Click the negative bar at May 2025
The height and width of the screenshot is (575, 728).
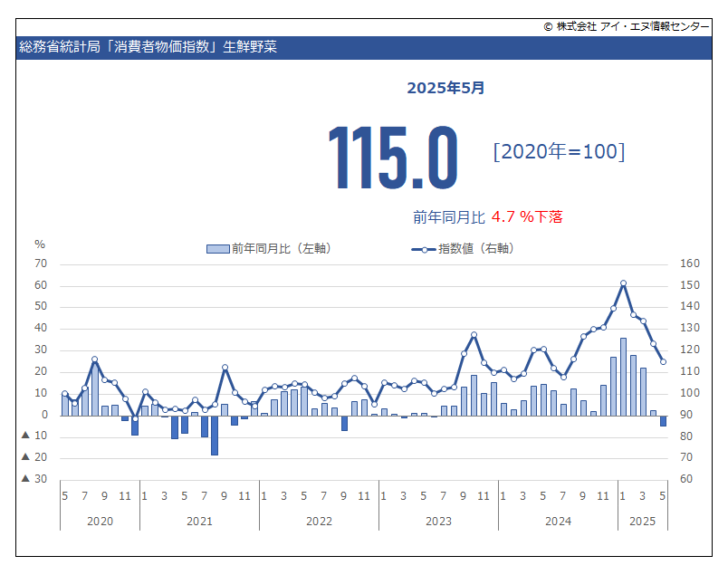point(664,421)
